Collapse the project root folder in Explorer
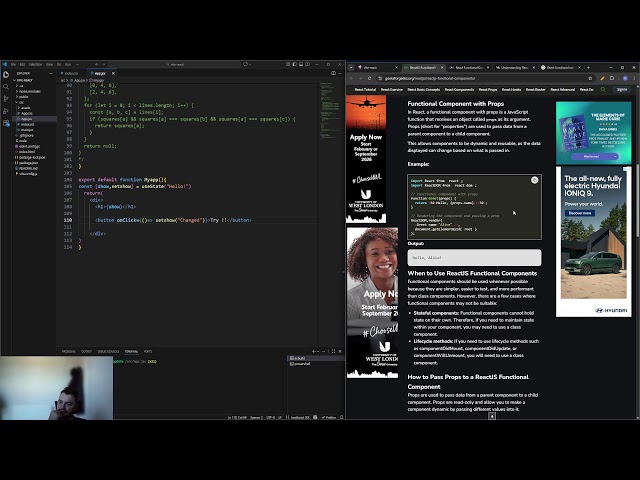640x480 pixels. point(23,80)
